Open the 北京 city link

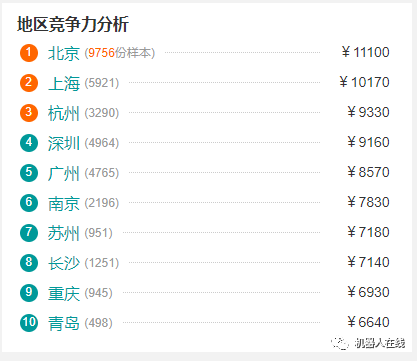click(x=64, y=53)
